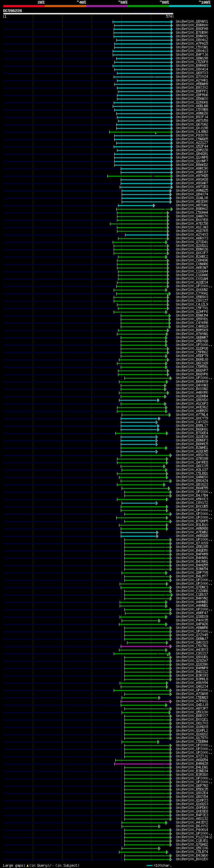This screenshot has width=214, height=868.
Task: Select hit label UniRef100_Q18390
Action: [x=192, y=665]
